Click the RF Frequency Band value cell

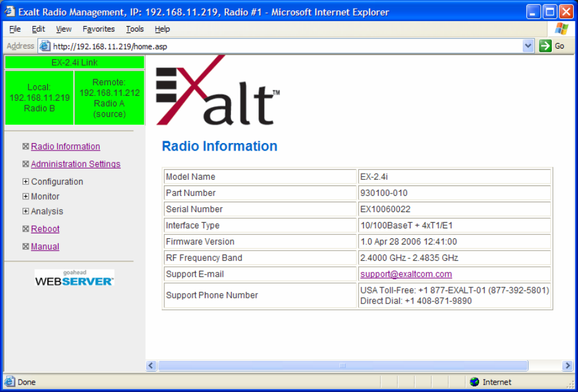[455, 258]
